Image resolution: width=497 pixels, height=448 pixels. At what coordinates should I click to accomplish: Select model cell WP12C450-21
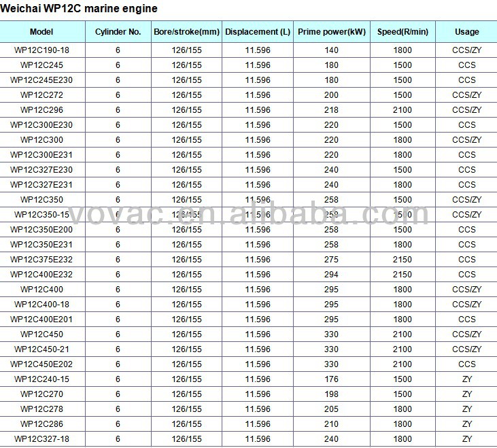[x=41, y=349]
